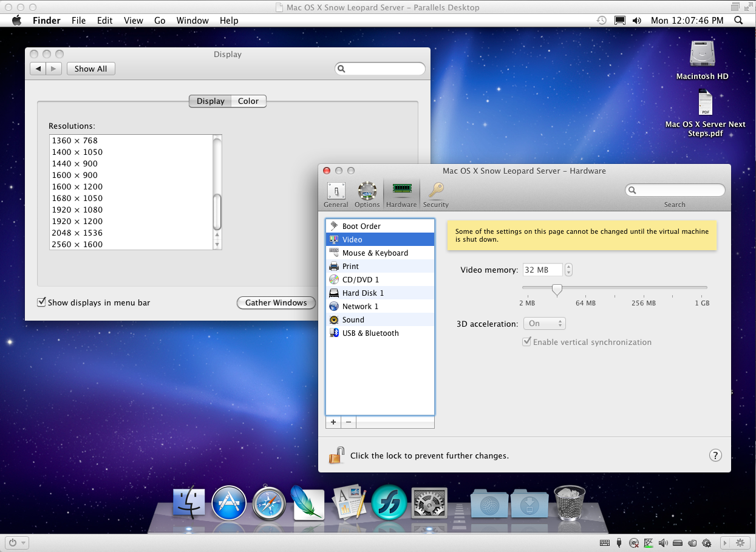Viewport: 756px width, 552px height.
Task: Open the Go menu
Action: coord(160,20)
